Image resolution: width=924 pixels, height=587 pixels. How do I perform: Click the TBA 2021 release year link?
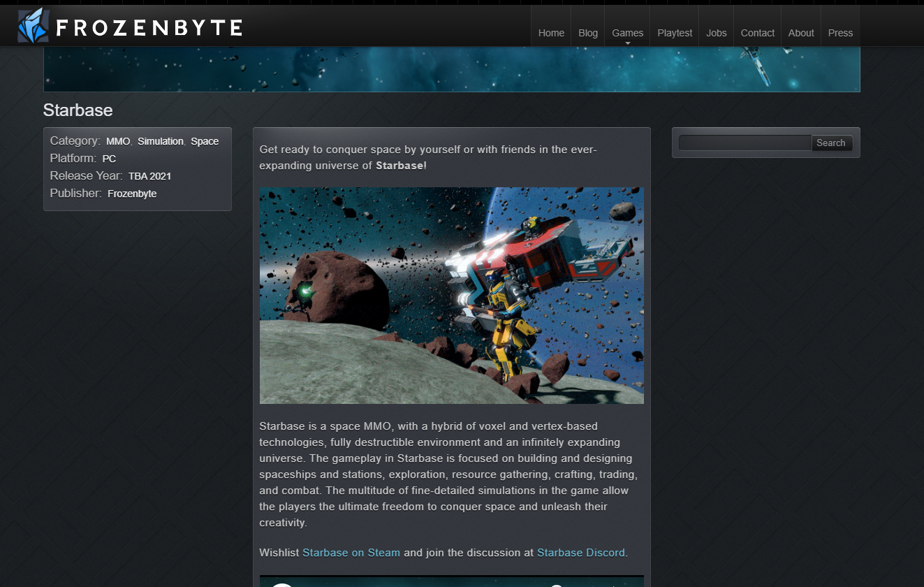149,176
